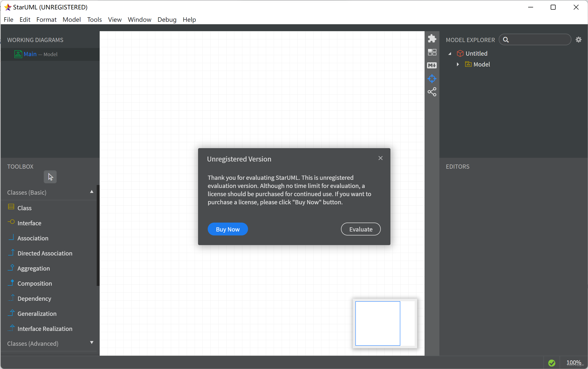588x369 pixels.
Task: Click the Share icon in sidebar
Action: [432, 92]
